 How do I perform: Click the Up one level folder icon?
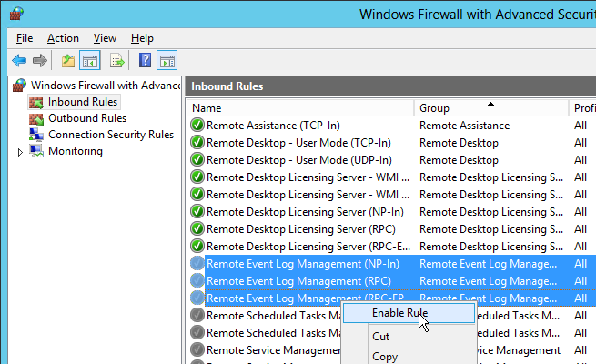[68, 60]
